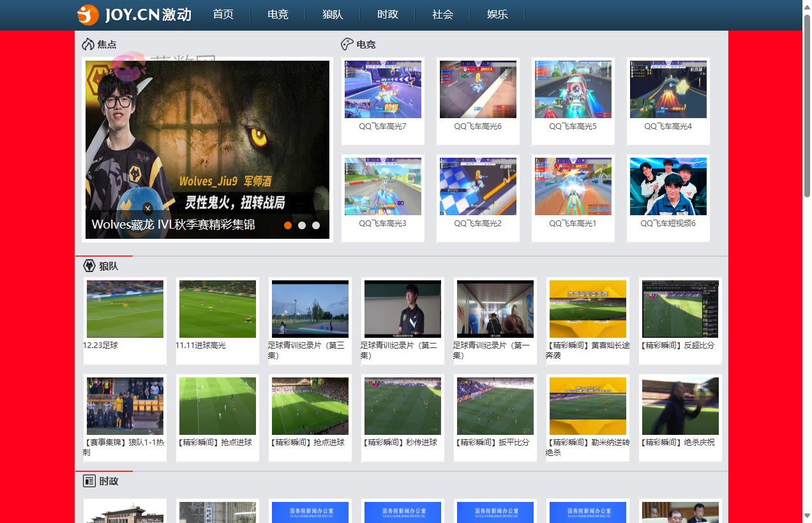Image resolution: width=812 pixels, height=523 pixels.
Task: Click the JOY.CN orange logo icon
Action: [x=88, y=15]
